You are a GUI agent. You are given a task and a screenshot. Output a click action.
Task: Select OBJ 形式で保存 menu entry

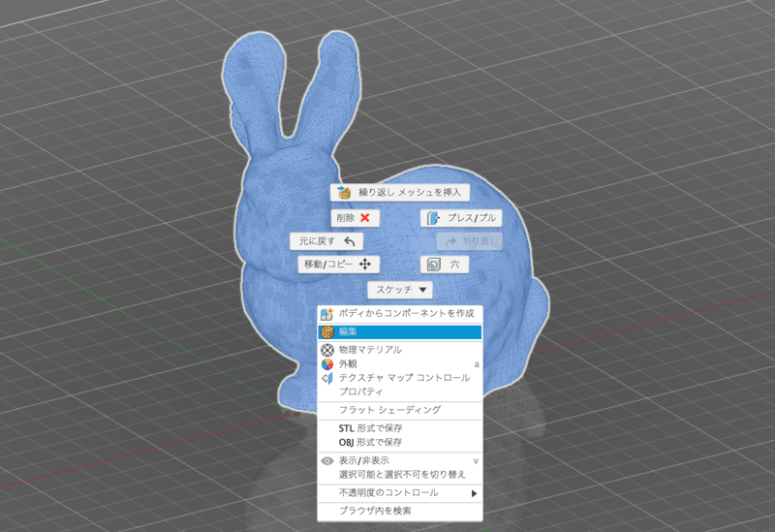(x=400, y=442)
